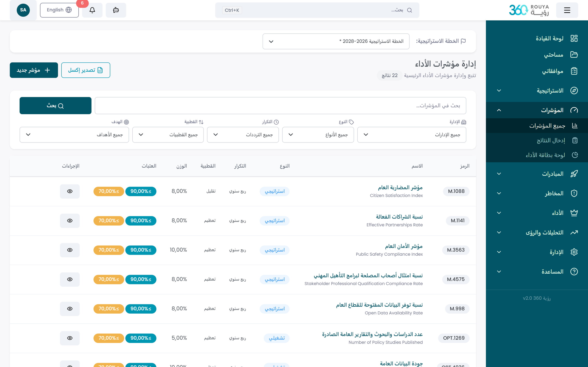Create a new indicator with مؤشر جديد

(x=34, y=70)
